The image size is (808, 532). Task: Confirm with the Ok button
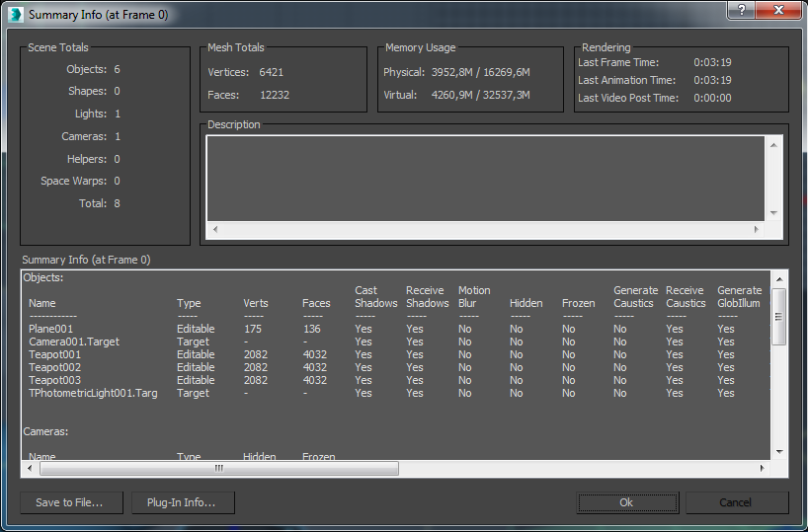(627, 502)
